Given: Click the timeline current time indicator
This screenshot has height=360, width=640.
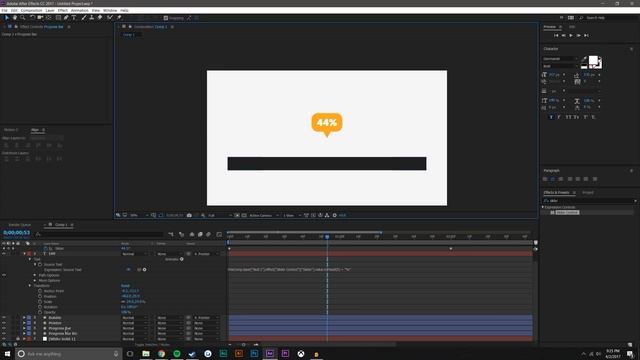Looking at the screenshot, I should point(327,236).
